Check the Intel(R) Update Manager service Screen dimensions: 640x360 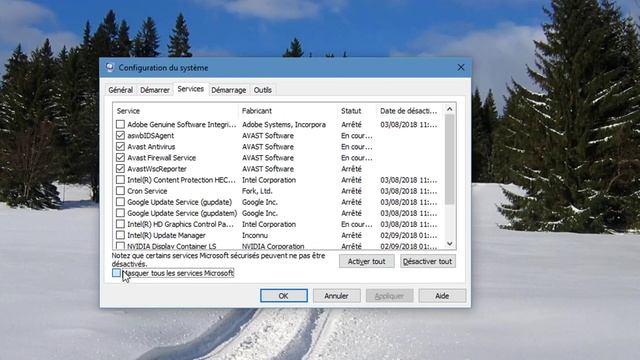120,235
